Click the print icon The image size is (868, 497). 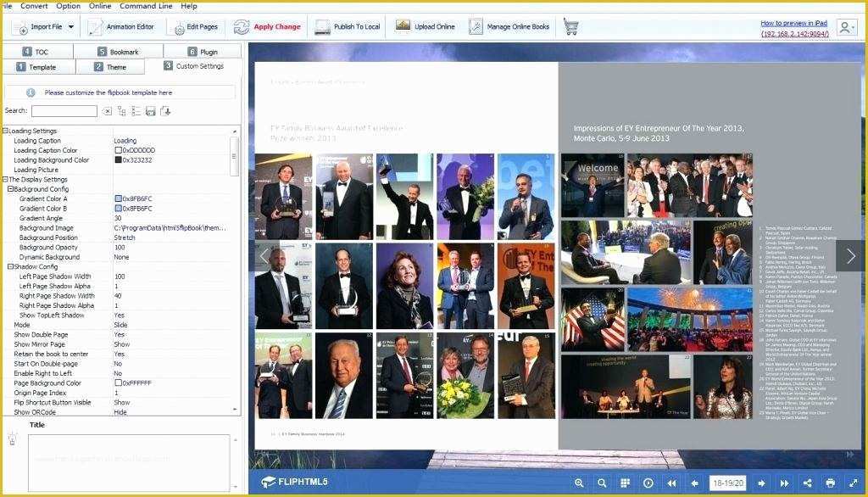[831, 483]
